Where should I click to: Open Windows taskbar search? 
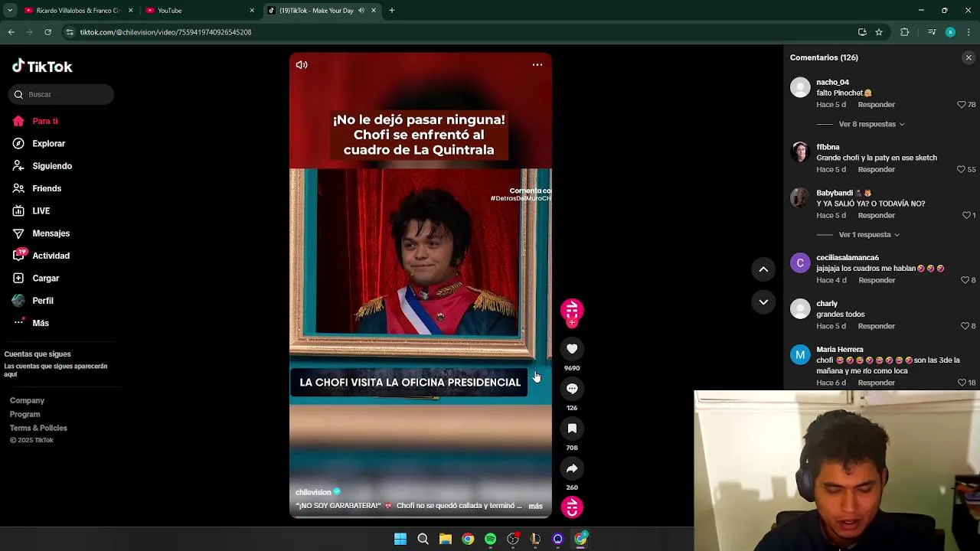[x=423, y=540]
